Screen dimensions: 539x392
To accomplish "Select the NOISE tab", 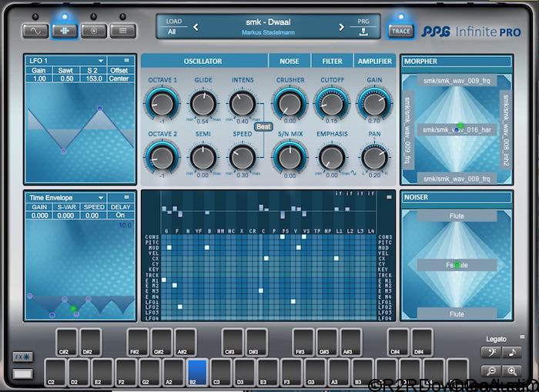I will click(x=290, y=61).
